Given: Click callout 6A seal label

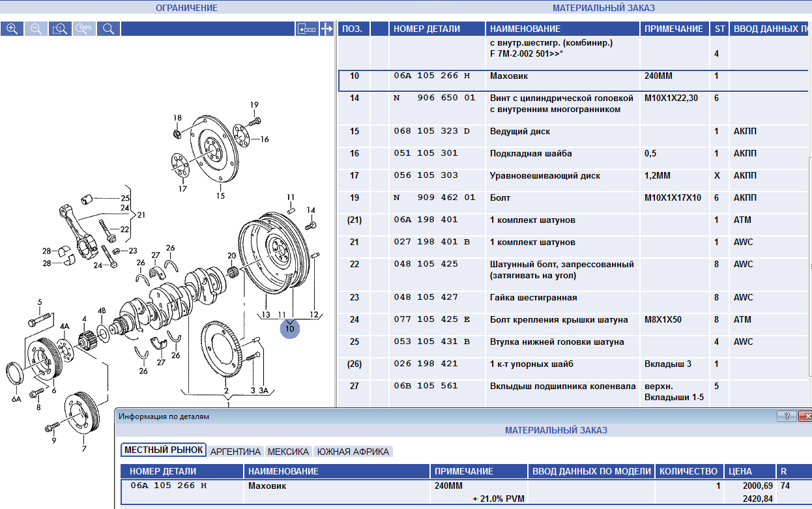Looking at the screenshot, I should point(16,399).
